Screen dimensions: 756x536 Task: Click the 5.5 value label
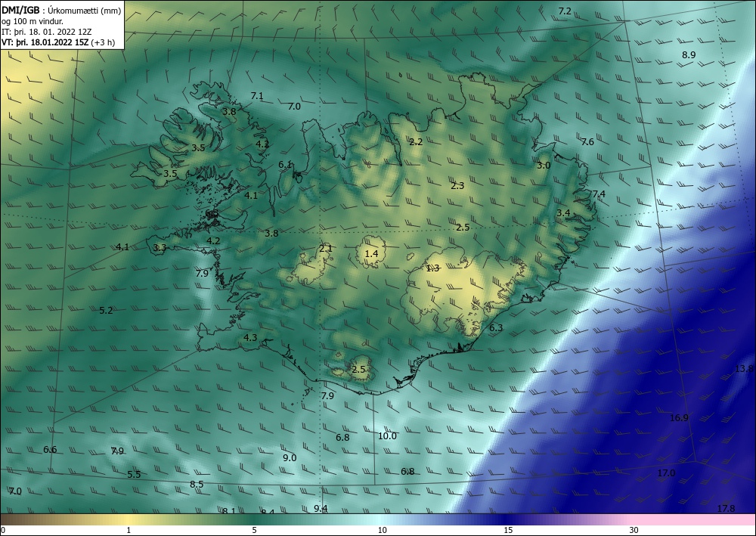[x=134, y=474]
